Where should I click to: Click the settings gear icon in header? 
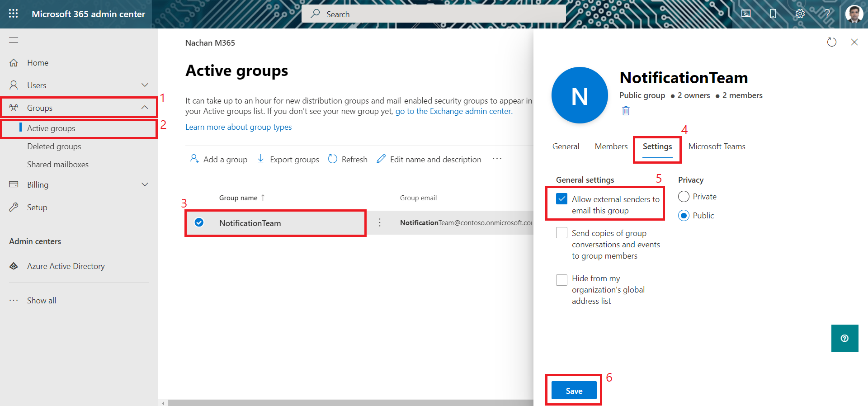click(800, 14)
